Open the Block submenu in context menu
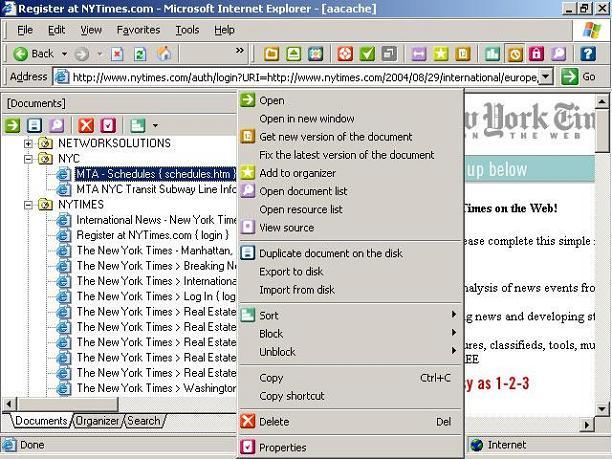The height and width of the screenshot is (459, 612). pos(349,333)
